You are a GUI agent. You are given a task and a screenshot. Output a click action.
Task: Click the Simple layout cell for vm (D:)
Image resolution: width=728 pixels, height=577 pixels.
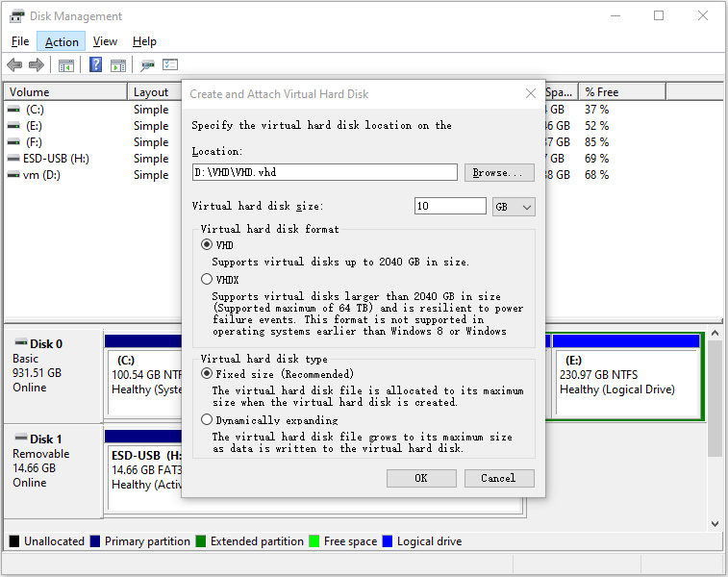151,175
